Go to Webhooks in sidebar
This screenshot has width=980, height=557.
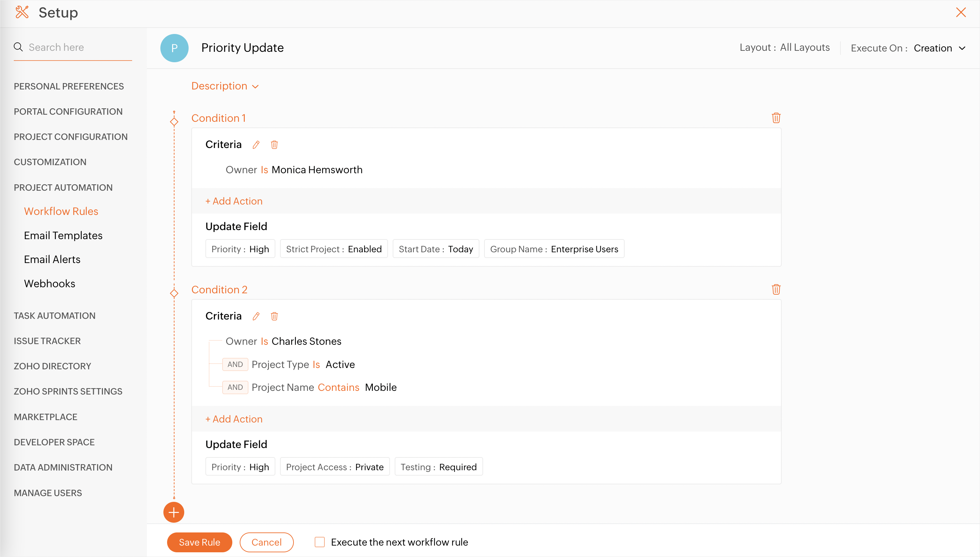pos(50,284)
